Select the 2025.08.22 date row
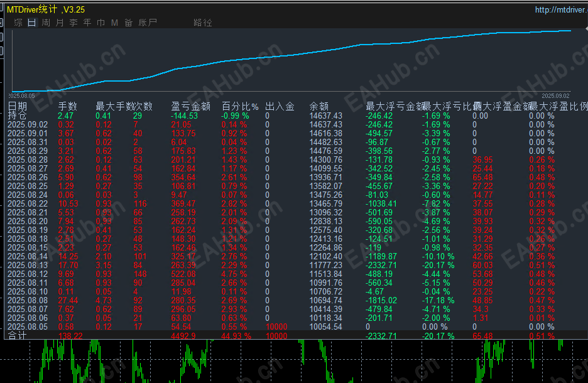The image size is (588, 383). [x=28, y=203]
